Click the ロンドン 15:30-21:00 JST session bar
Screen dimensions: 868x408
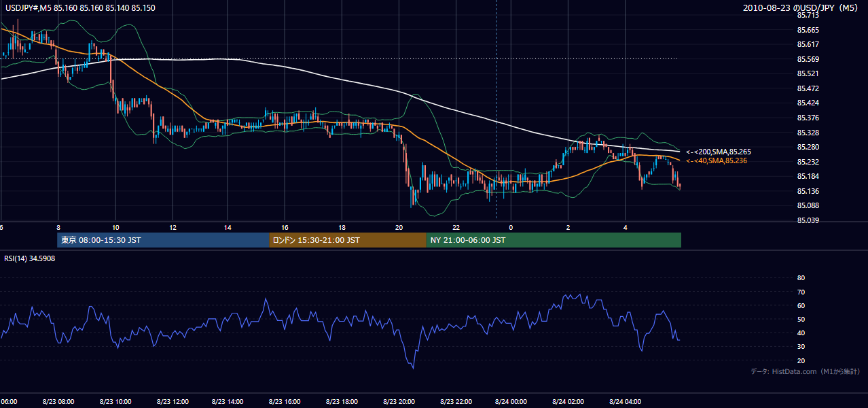pos(348,240)
